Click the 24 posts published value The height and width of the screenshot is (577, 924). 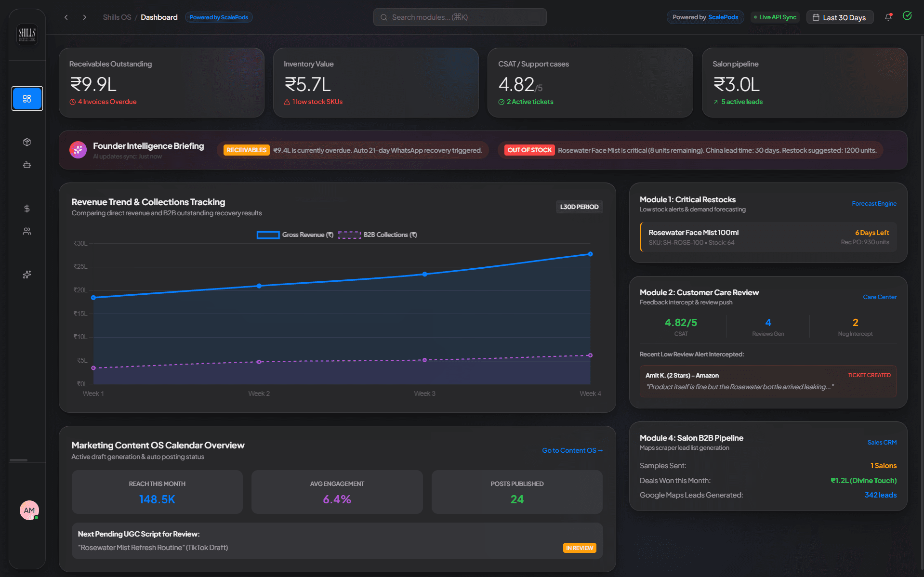(517, 500)
